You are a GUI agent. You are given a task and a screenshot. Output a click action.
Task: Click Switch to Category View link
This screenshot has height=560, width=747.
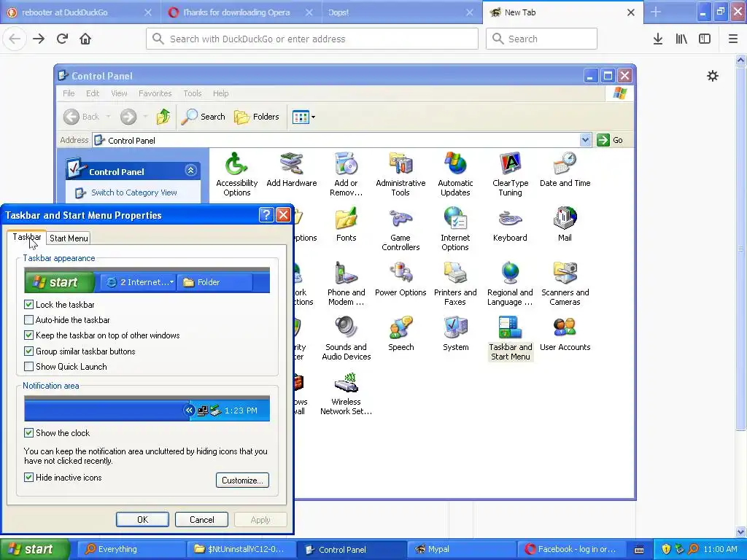click(x=134, y=192)
